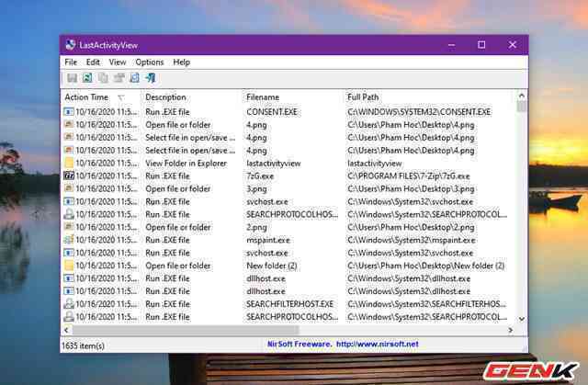Click the path C:\Users\Pham Hoc\Desktop\3.png
Viewport: 588px width, 385px height.
pos(411,188)
